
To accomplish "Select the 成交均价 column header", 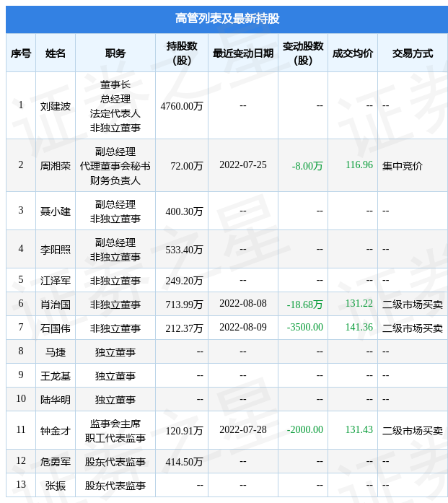I will [x=353, y=53].
